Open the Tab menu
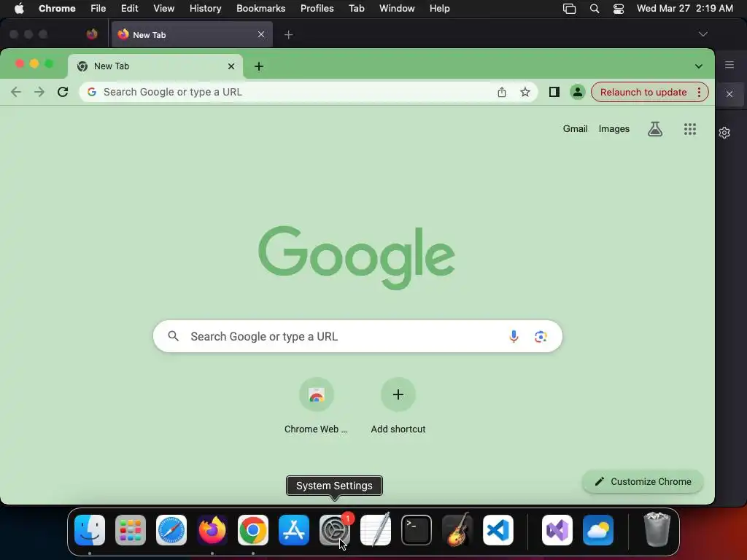Viewport: 747px width, 560px height. click(x=356, y=8)
